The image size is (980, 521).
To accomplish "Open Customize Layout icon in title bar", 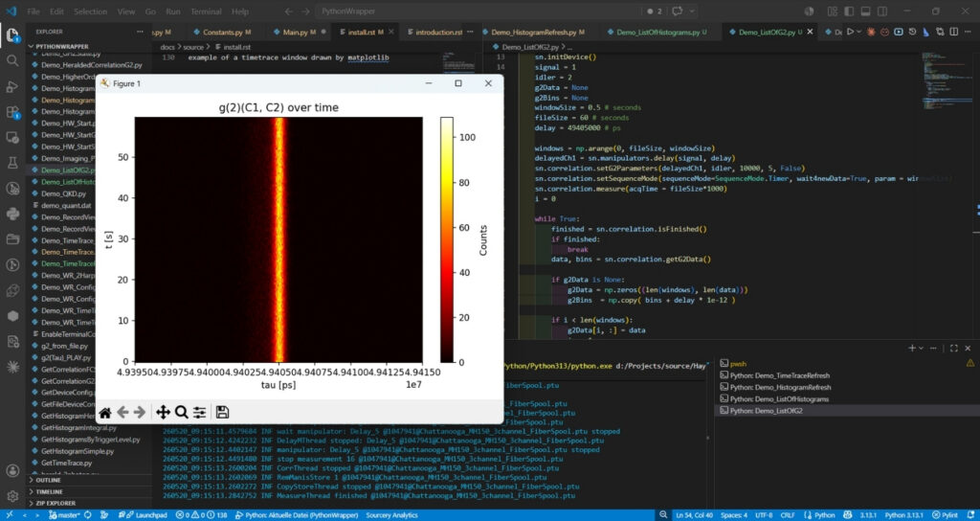I will pyautogui.click(x=833, y=11).
